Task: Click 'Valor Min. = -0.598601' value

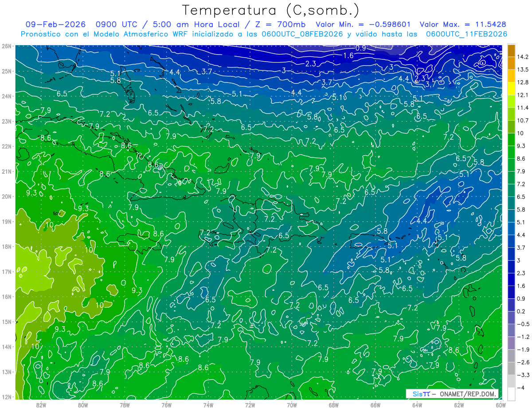Action: point(363,24)
